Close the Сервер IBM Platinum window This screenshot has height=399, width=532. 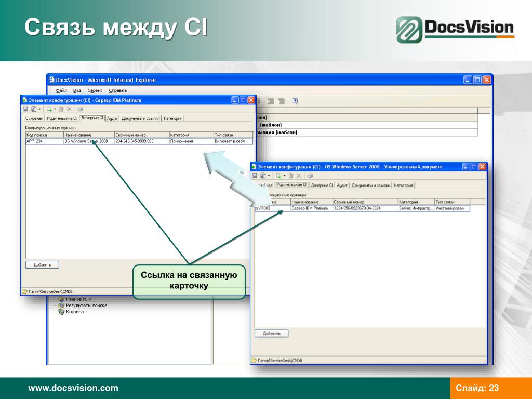click(251, 100)
